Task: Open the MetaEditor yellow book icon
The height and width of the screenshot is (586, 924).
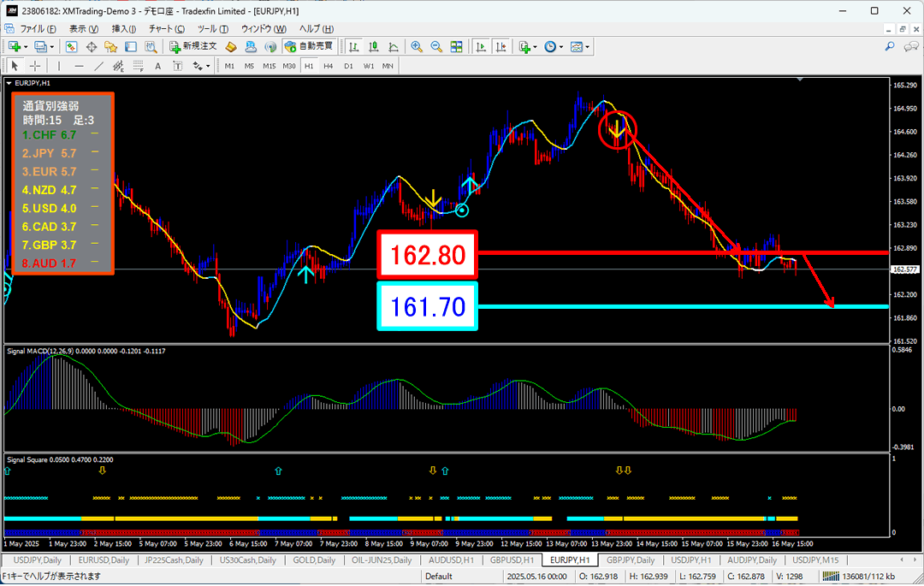Action: (231, 46)
